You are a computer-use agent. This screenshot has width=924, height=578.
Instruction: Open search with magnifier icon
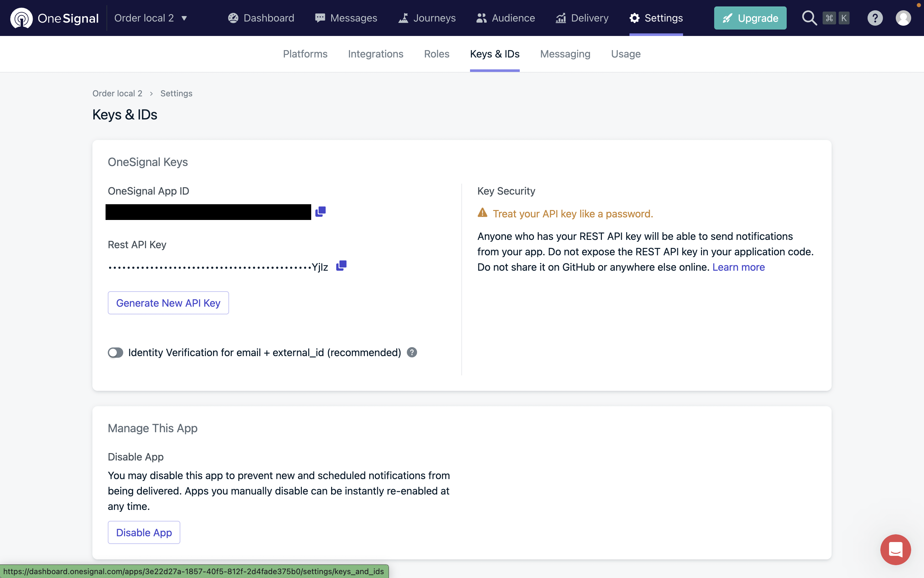point(809,18)
